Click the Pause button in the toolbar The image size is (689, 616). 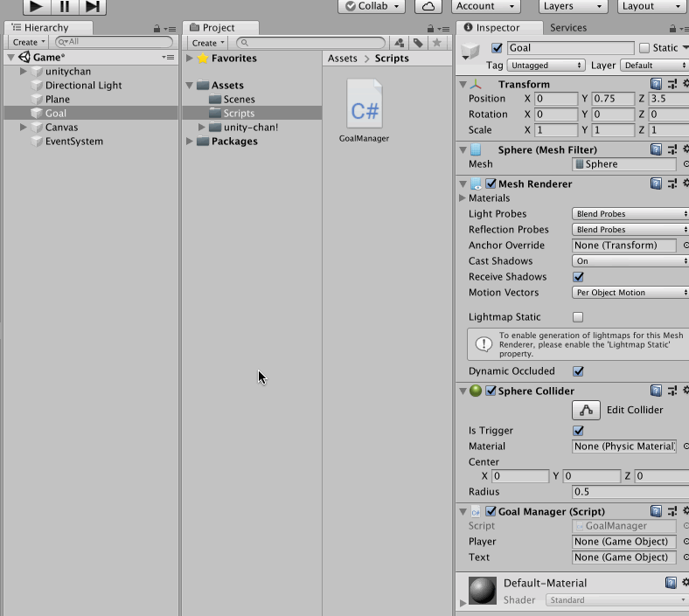coord(64,6)
